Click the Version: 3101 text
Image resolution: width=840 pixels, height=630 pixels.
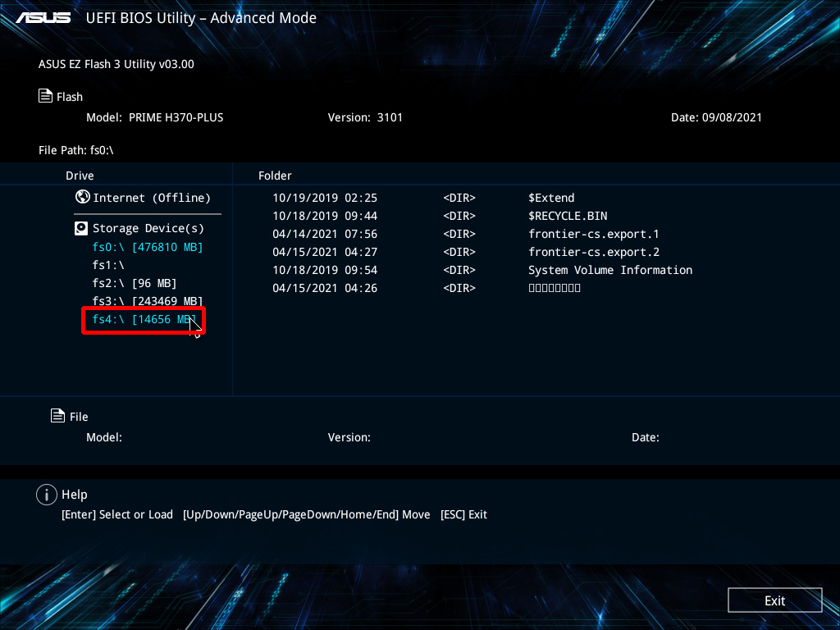[365, 117]
